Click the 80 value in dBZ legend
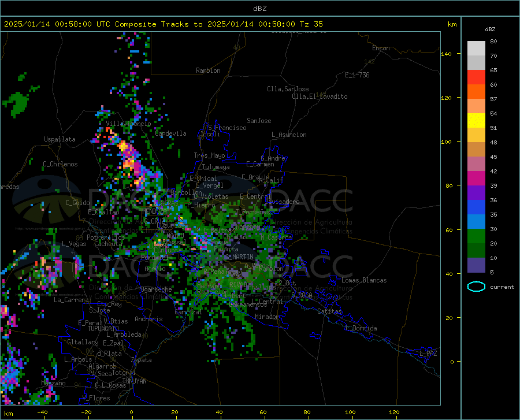The image size is (520, 420). [493, 42]
